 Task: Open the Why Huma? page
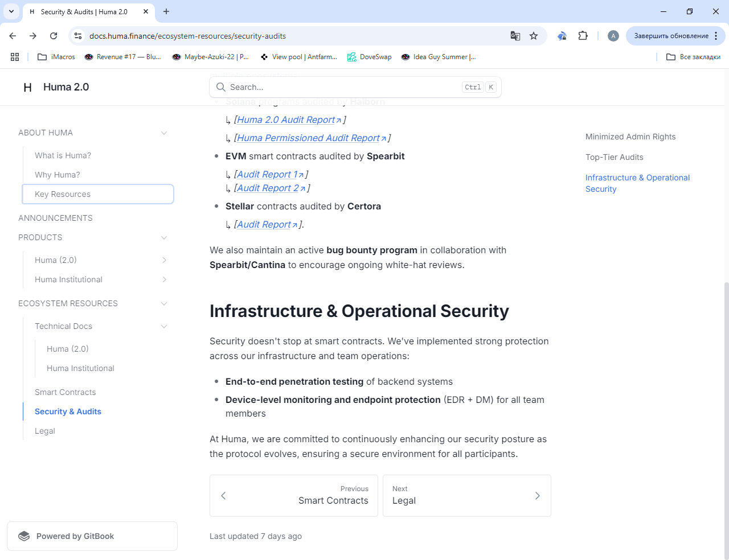(98, 175)
